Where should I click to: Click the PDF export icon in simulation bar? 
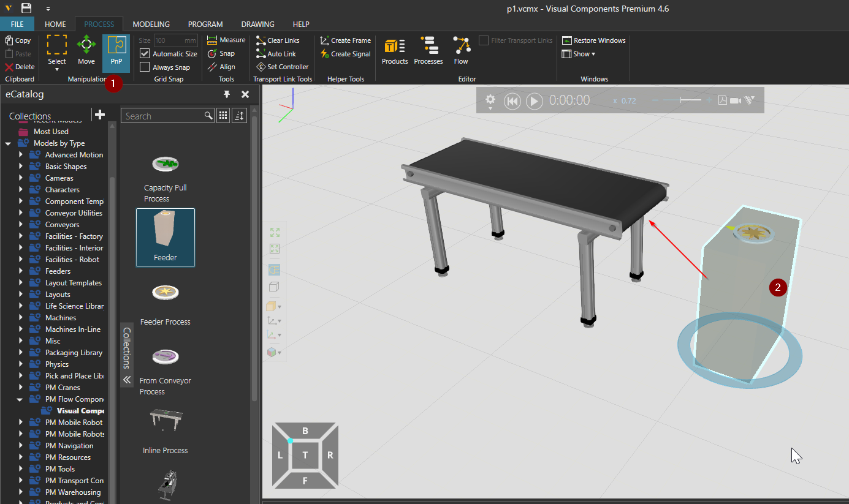pos(722,100)
